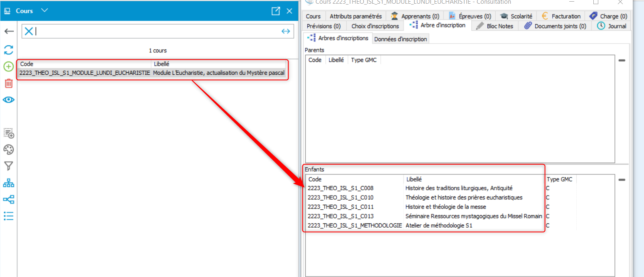Viewport: 644px width, 277px height.
Task: Collapse the Parents section with minus button
Action: (x=622, y=61)
